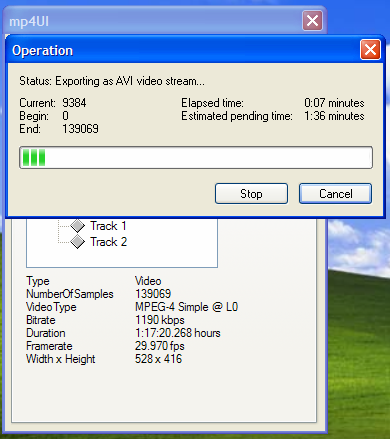Click the diamond icon beside Track 1
The height and width of the screenshot is (439, 390).
[x=78, y=226]
